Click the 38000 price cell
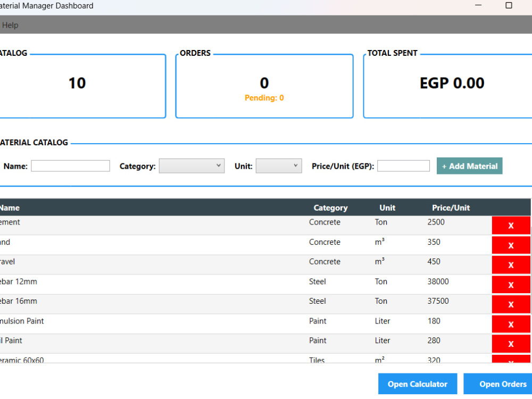532x399 pixels. point(438,281)
